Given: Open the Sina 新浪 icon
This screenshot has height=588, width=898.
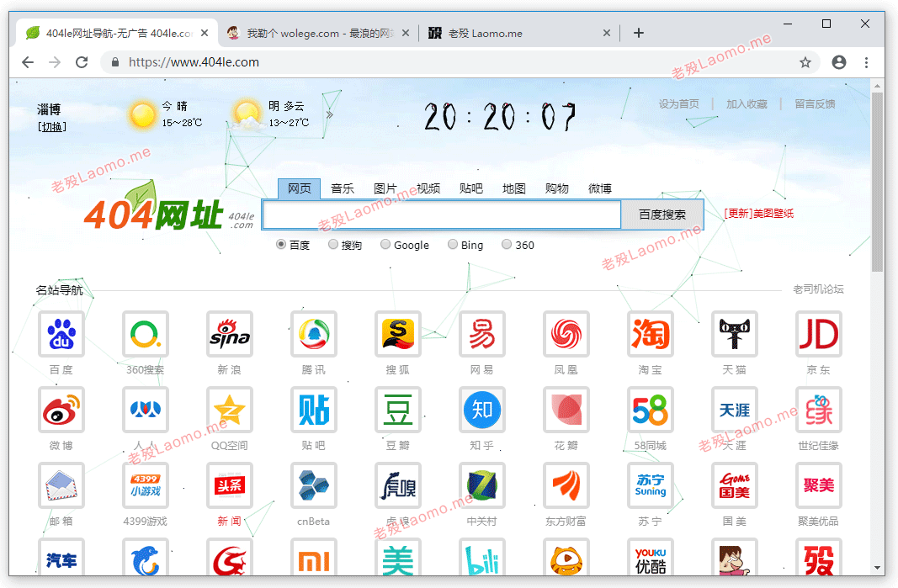Looking at the screenshot, I should coord(230,334).
